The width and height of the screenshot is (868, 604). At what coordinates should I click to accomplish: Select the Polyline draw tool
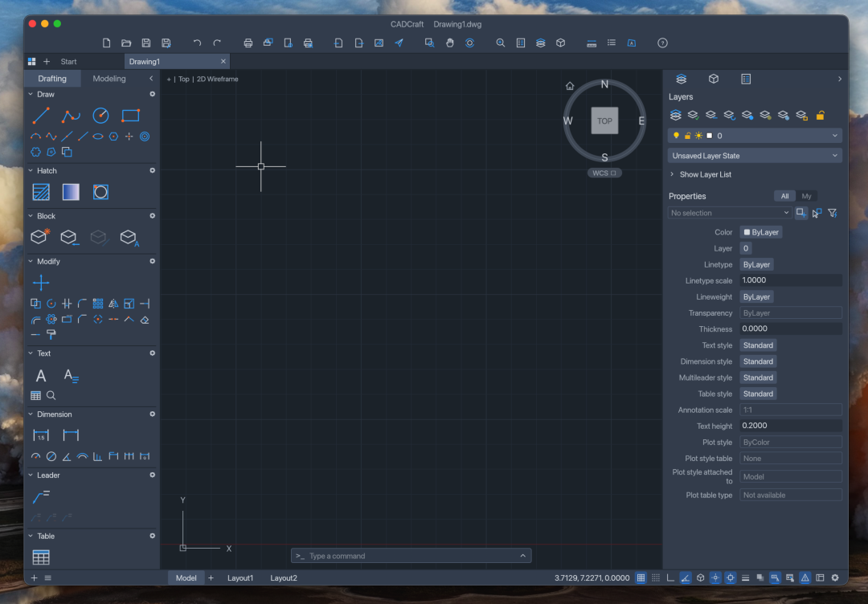pyautogui.click(x=71, y=116)
